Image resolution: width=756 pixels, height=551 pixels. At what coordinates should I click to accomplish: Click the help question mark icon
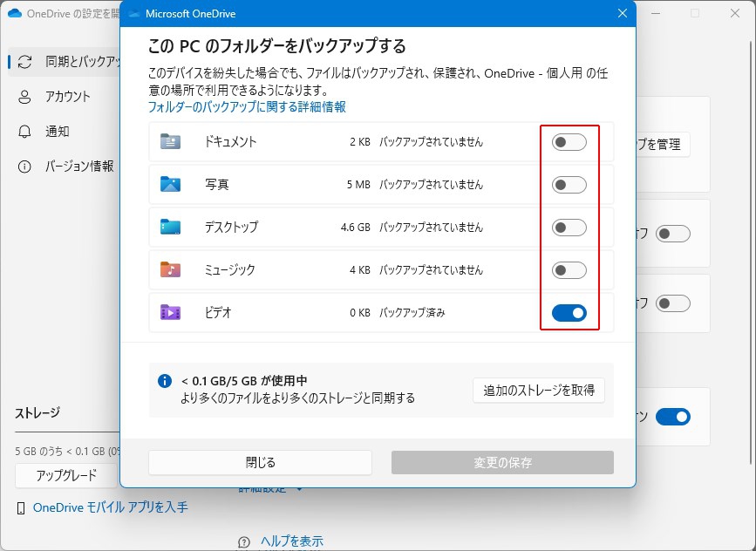244,541
